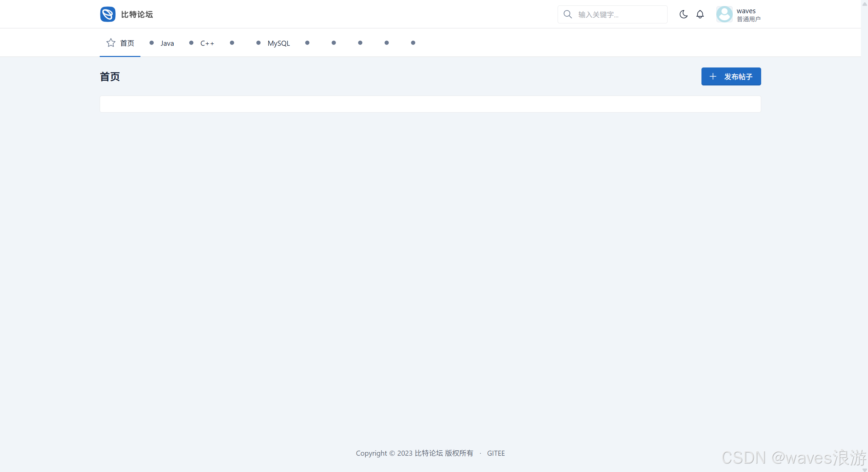Screen dimensions: 868x472
Task: Click the star icon beside 首页
Action: click(111, 43)
